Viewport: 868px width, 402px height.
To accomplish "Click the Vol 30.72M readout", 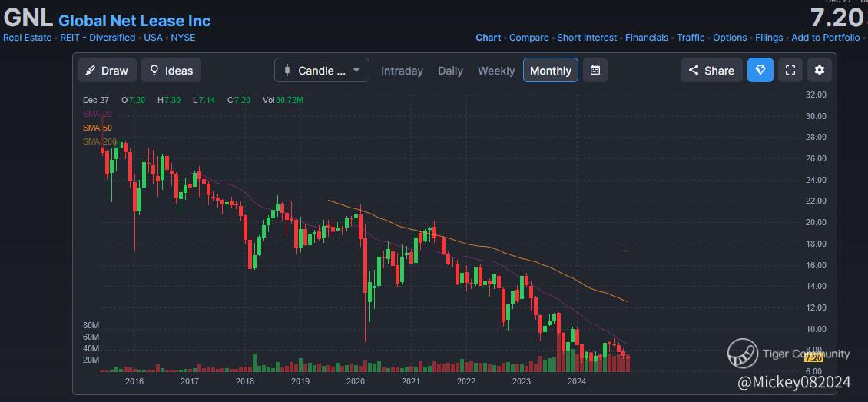I will point(283,100).
